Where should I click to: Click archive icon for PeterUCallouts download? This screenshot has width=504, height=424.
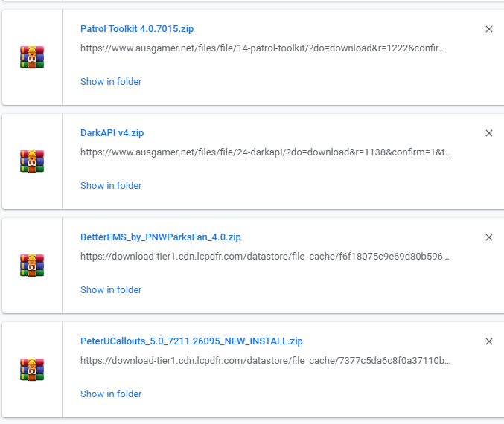tap(32, 370)
